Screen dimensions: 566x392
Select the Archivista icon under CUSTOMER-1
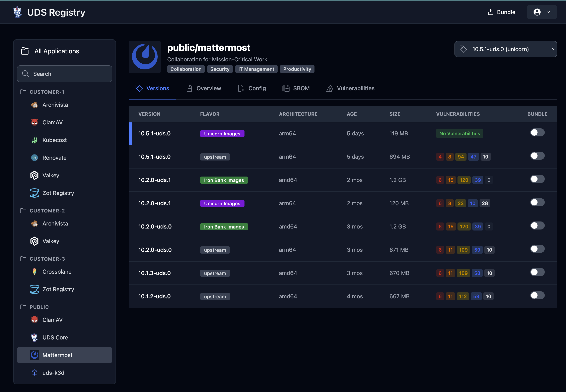click(35, 104)
